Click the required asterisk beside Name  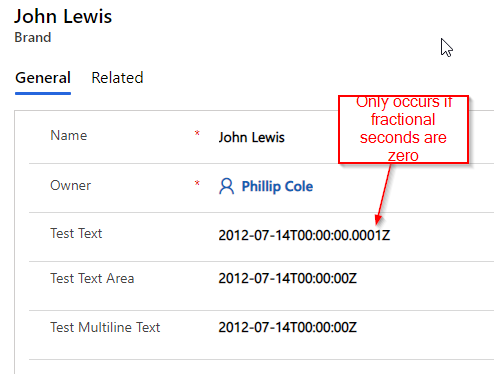pos(197,133)
